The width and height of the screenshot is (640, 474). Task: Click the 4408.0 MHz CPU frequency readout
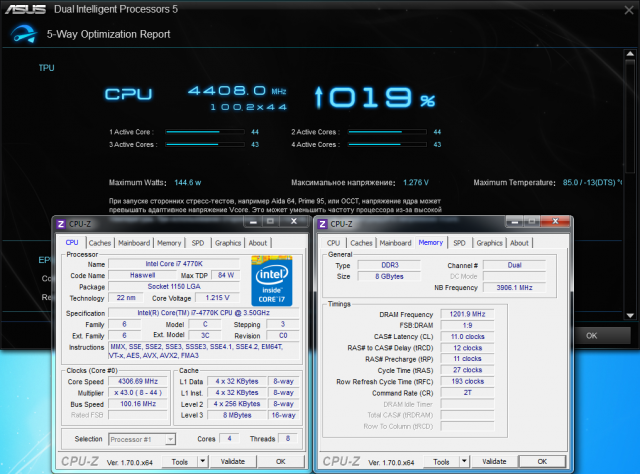point(237,91)
